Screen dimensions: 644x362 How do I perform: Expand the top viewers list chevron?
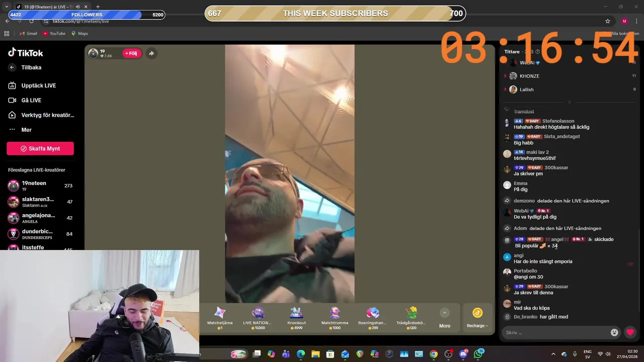click(569, 102)
